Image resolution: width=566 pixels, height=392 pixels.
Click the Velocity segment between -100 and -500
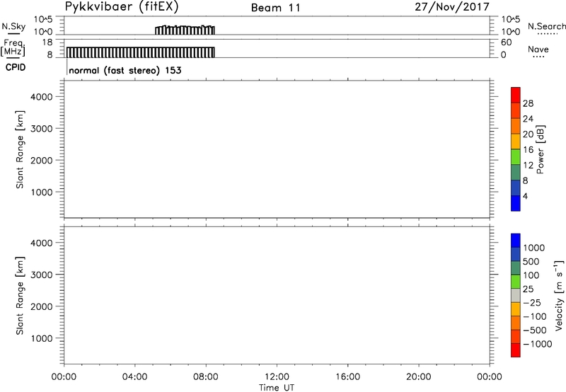(516, 323)
